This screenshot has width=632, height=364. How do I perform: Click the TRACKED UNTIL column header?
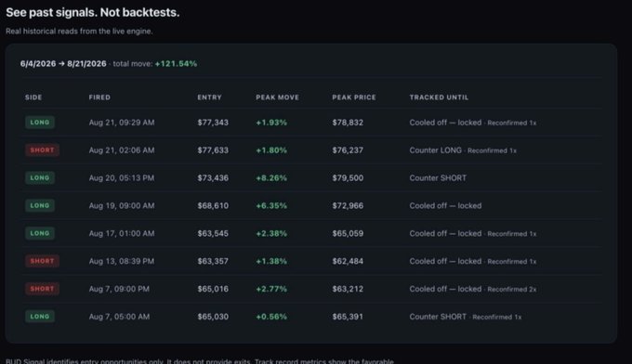pyautogui.click(x=439, y=97)
